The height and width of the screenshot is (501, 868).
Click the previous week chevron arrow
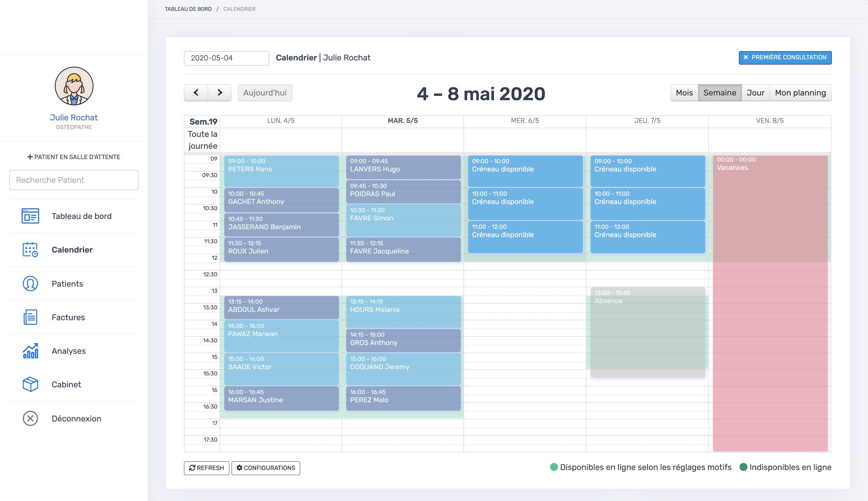pos(196,93)
